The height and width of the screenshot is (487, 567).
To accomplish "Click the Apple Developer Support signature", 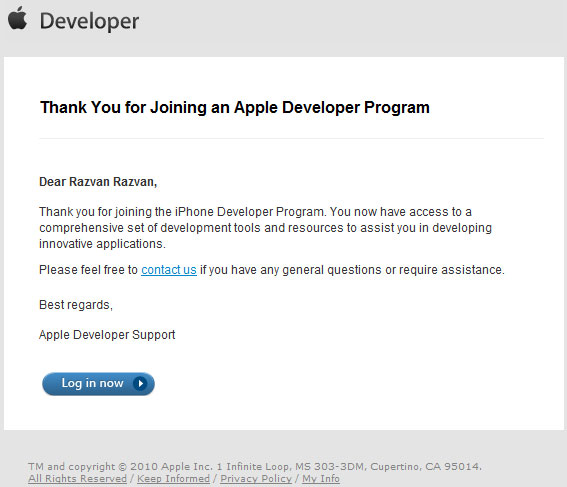I will tap(107, 335).
